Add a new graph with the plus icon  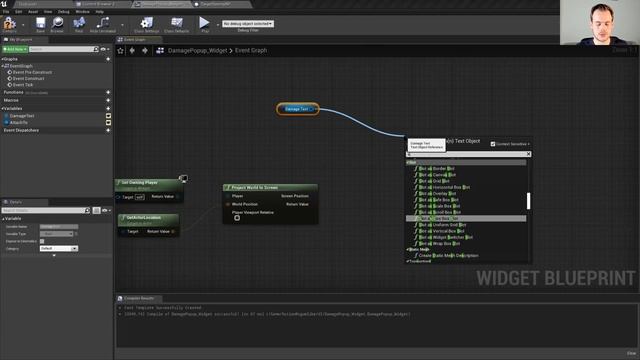click(x=108, y=59)
